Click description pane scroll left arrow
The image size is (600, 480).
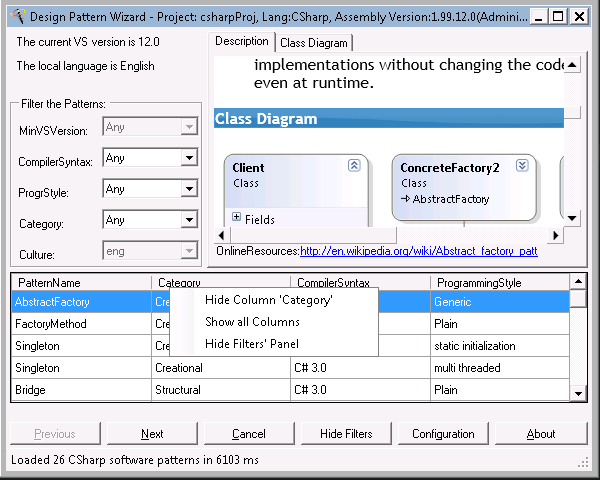pyautogui.click(x=221, y=235)
